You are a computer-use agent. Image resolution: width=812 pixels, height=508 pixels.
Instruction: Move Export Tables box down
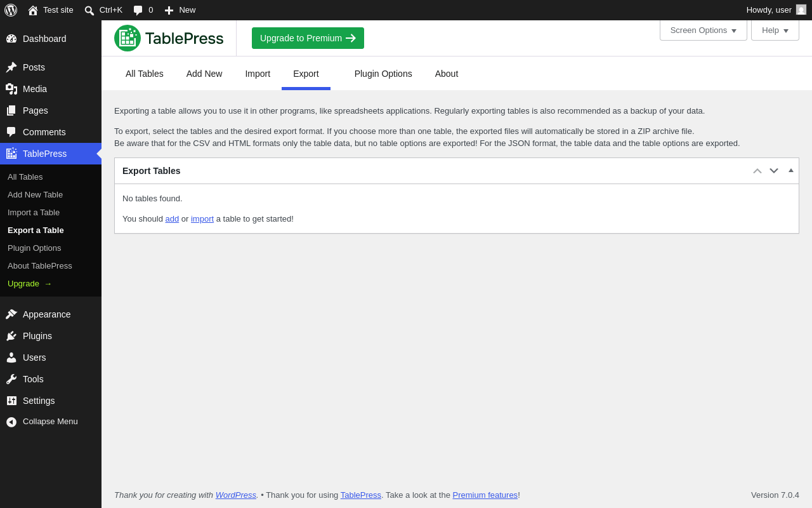coord(774,171)
